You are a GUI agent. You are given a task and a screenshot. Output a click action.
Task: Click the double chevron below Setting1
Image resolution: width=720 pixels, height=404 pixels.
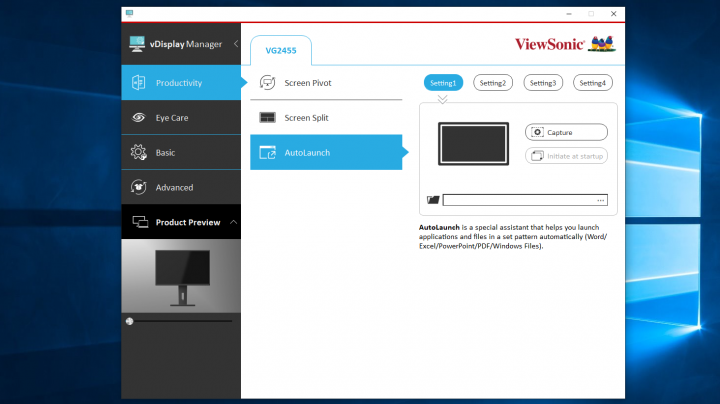coord(442,99)
